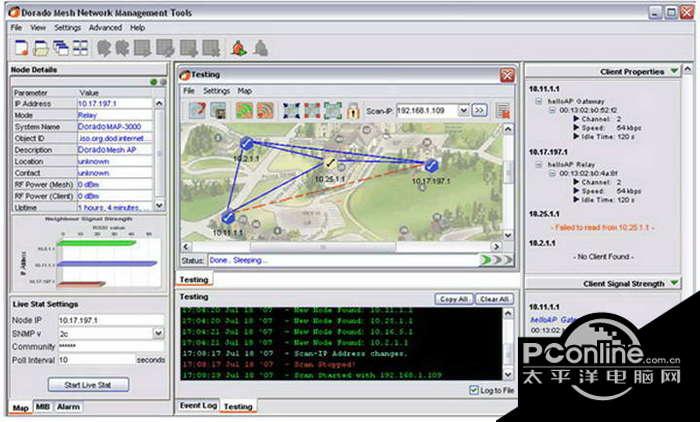Click the open folder icon in main toolbar
The image size is (700, 422).
pyautogui.click(x=41, y=48)
